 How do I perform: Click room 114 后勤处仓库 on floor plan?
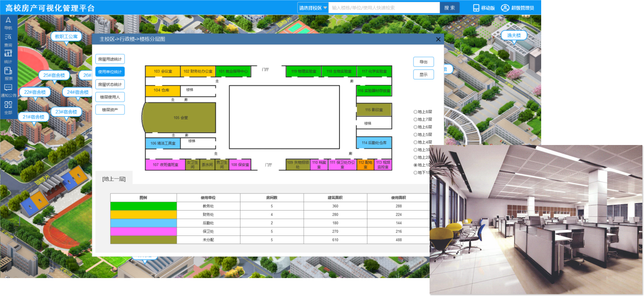coord(374,143)
